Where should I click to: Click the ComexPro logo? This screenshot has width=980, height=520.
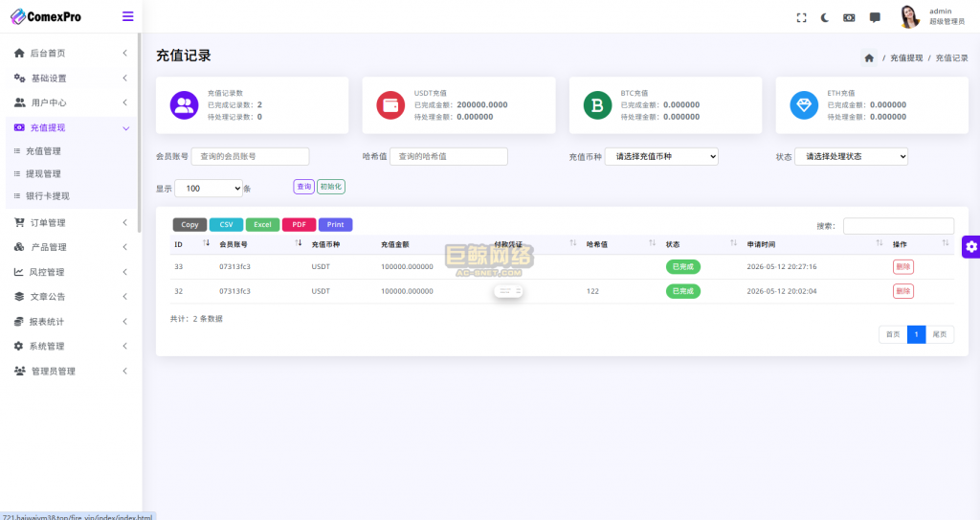pos(46,16)
